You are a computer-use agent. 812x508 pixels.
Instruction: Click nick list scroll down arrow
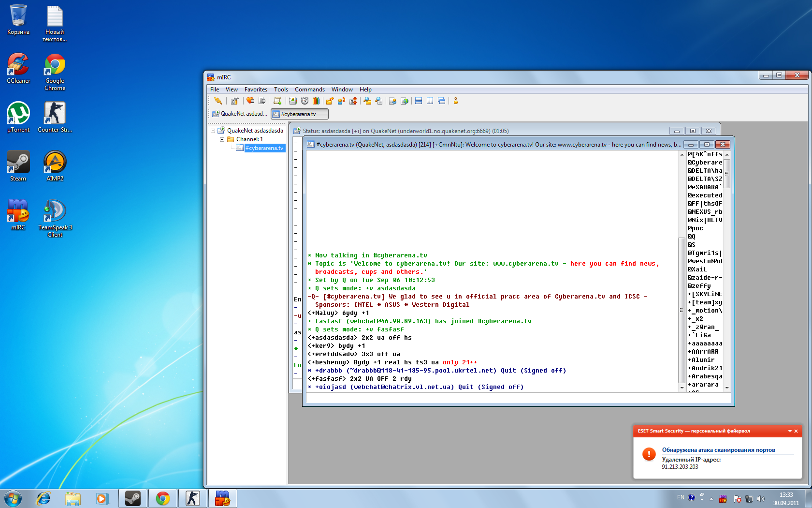pyautogui.click(x=726, y=388)
